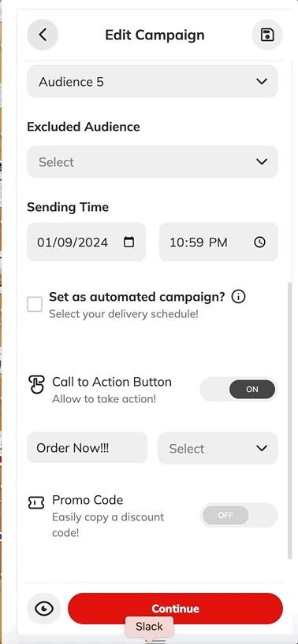Save campaign using the floppy disk icon
Image resolution: width=298 pixels, height=644 pixels.
[x=267, y=35]
